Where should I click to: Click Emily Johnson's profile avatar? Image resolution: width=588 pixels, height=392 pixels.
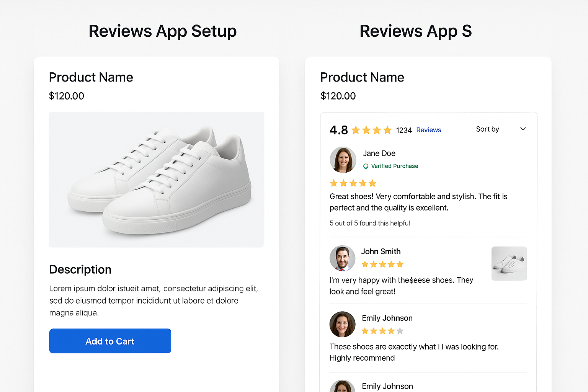click(342, 324)
